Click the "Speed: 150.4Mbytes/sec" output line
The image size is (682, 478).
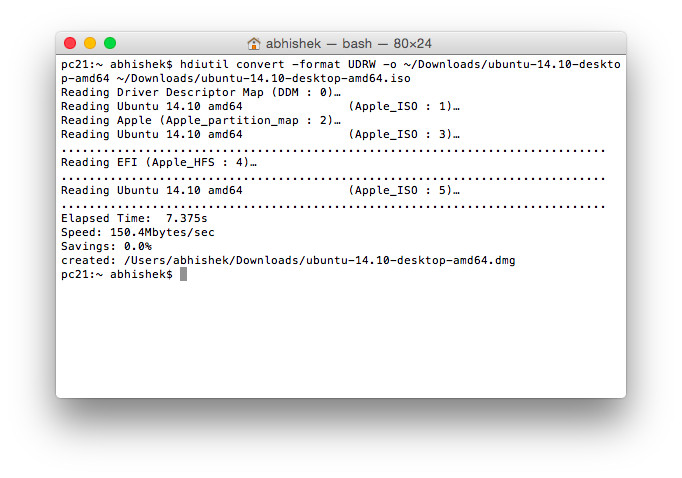pos(137,232)
